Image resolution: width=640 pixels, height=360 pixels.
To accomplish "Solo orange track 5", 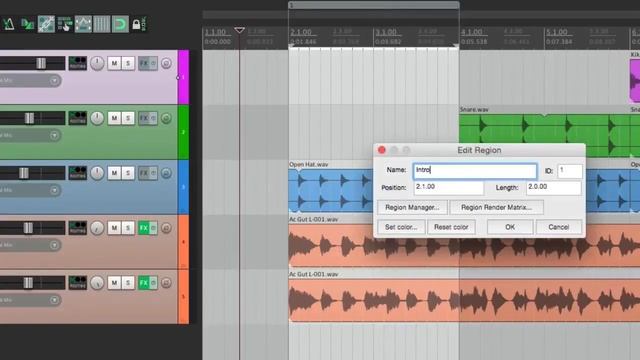I will [128, 282].
